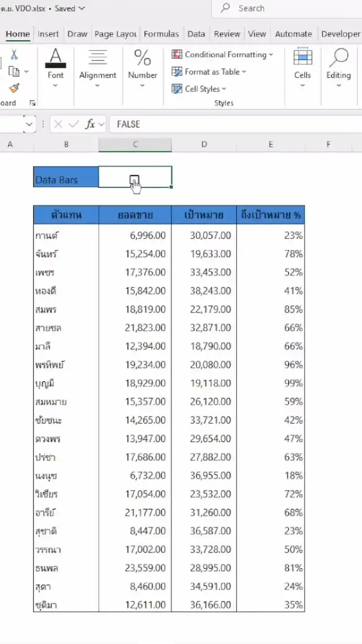Open the Editing group button

coord(338,68)
